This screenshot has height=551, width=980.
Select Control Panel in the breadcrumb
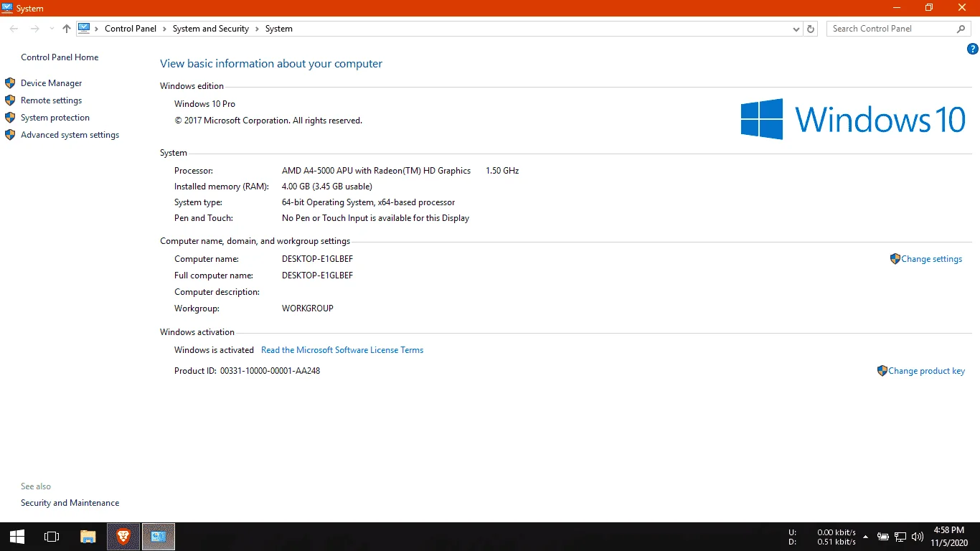pos(131,29)
